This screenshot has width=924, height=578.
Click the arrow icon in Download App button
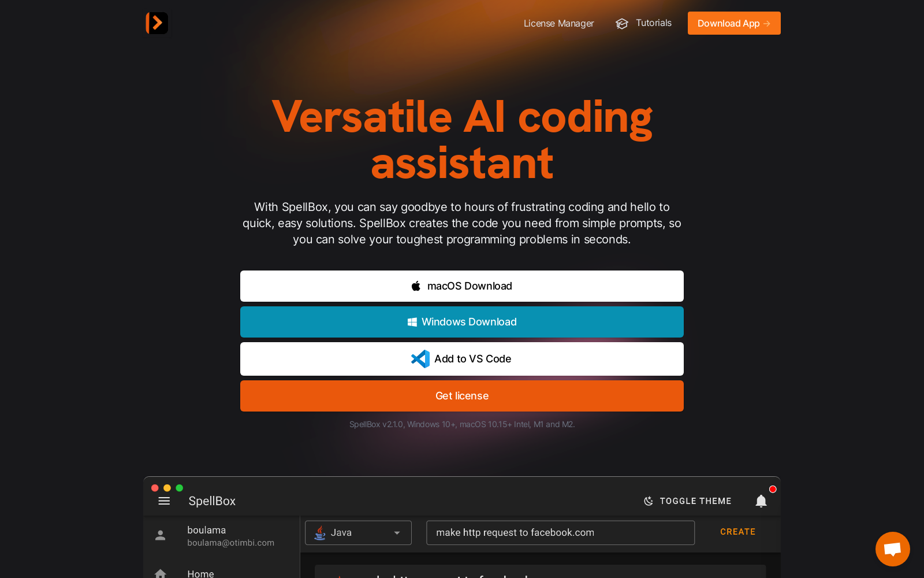(x=767, y=24)
